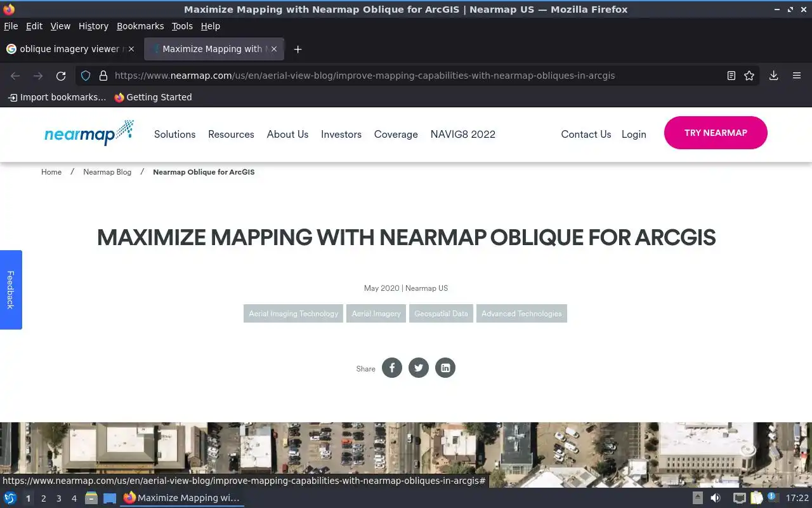Share article on LinkedIn
Image resolution: width=812 pixels, height=508 pixels.
click(x=445, y=368)
